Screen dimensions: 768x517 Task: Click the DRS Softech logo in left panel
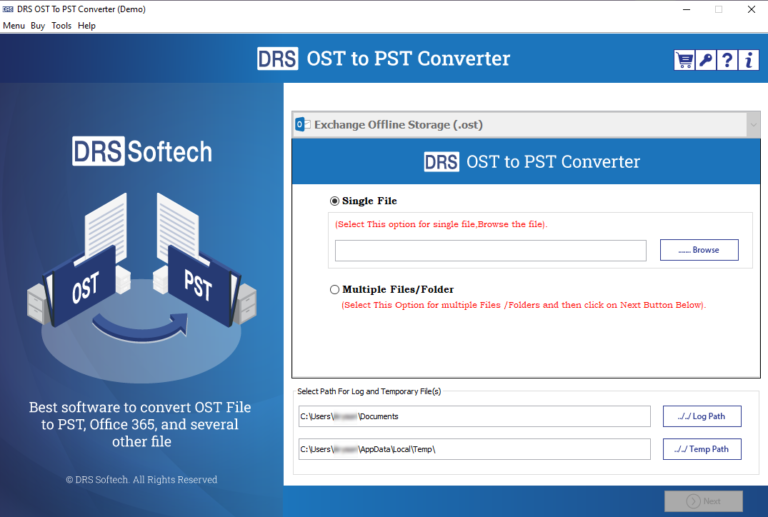click(142, 151)
